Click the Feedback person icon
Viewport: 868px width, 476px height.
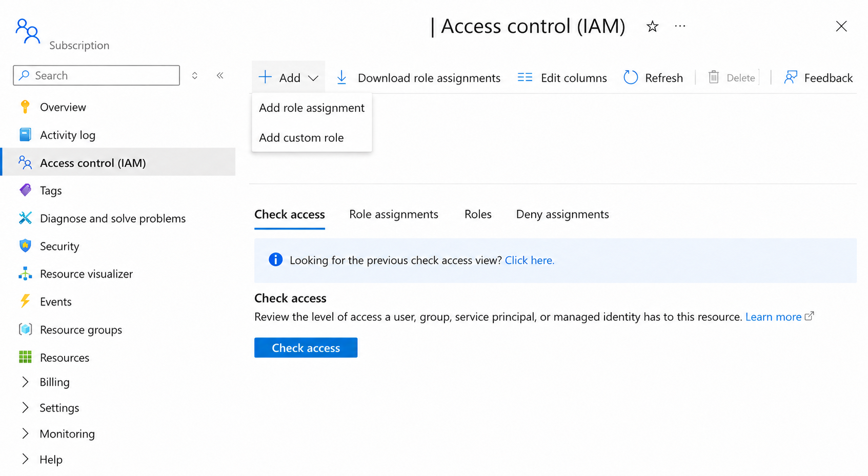tap(791, 77)
